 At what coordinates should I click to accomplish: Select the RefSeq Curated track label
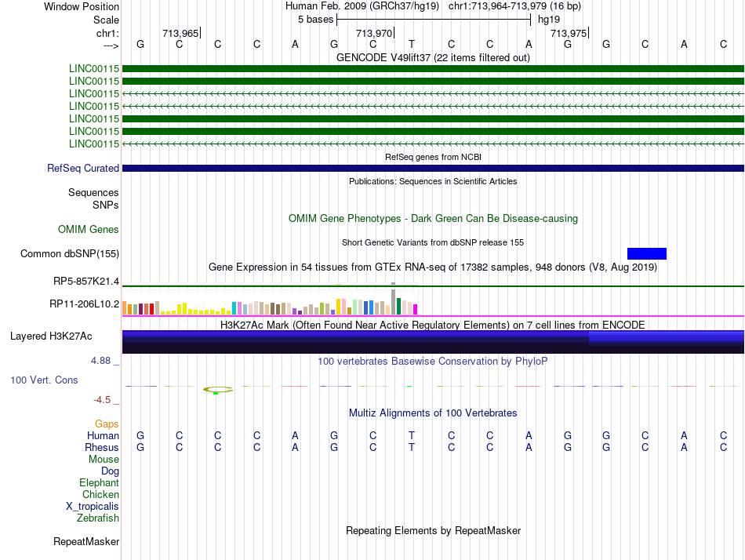pyautogui.click(x=83, y=169)
